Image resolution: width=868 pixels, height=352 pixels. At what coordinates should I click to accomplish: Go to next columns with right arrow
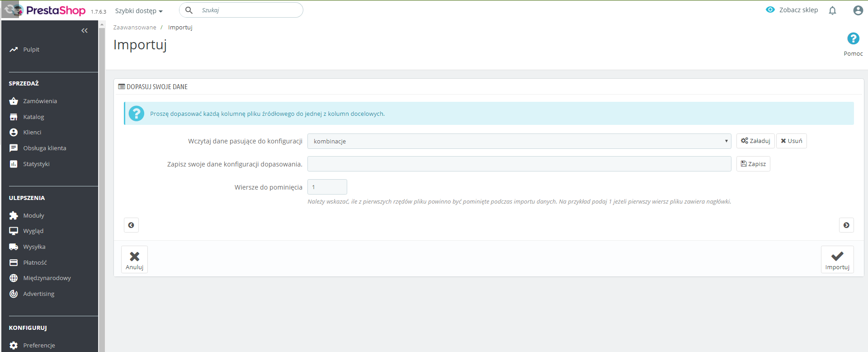coord(846,225)
